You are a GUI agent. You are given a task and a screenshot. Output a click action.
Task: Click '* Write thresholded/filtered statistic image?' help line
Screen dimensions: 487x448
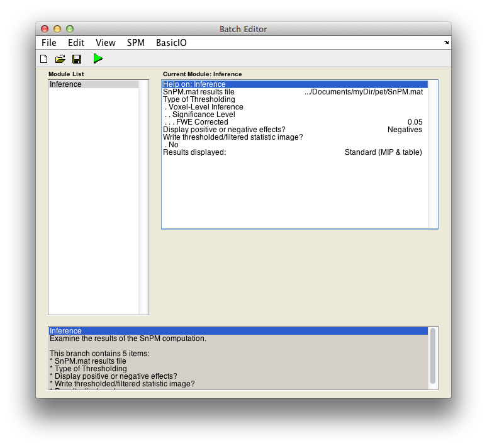pyautogui.click(x=122, y=384)
